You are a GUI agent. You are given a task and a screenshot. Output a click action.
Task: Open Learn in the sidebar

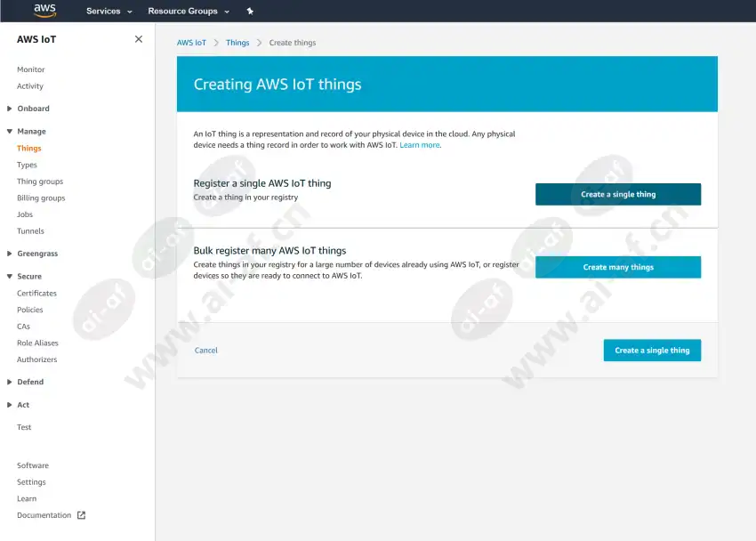pyautogui.click(x=27, y=498)
